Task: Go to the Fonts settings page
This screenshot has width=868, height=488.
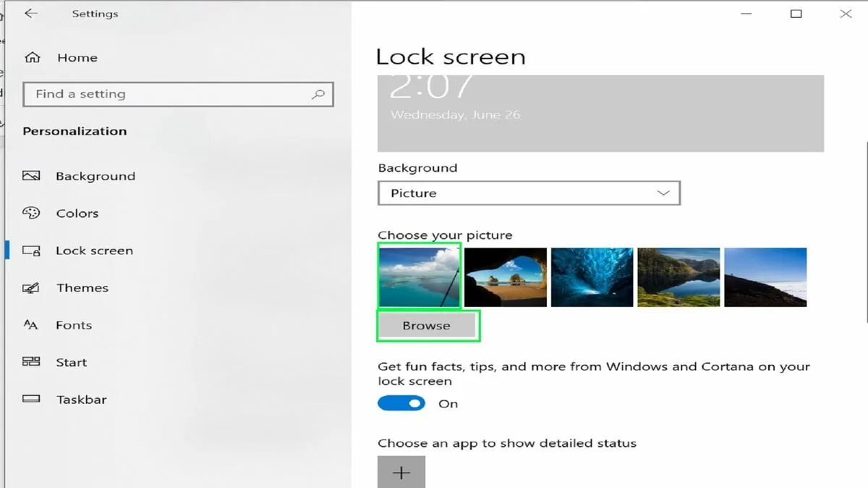Action: [x=74, y=325]
